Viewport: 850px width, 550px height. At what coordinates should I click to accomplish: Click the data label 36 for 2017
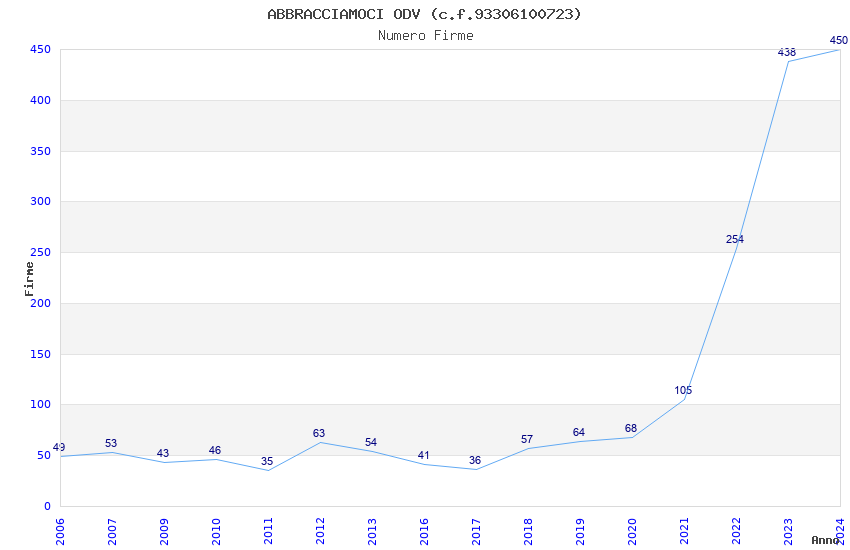point(475,461)
